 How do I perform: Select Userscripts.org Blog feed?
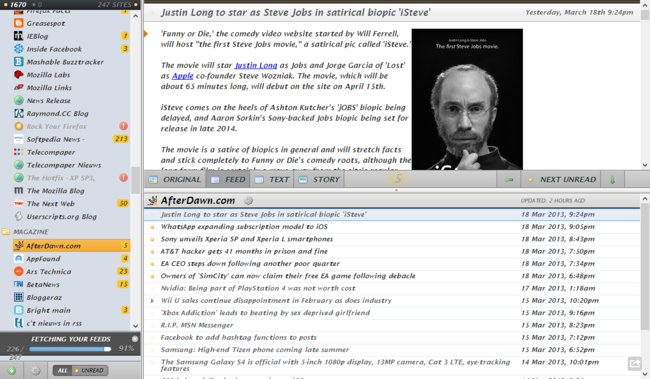(71, 216)
